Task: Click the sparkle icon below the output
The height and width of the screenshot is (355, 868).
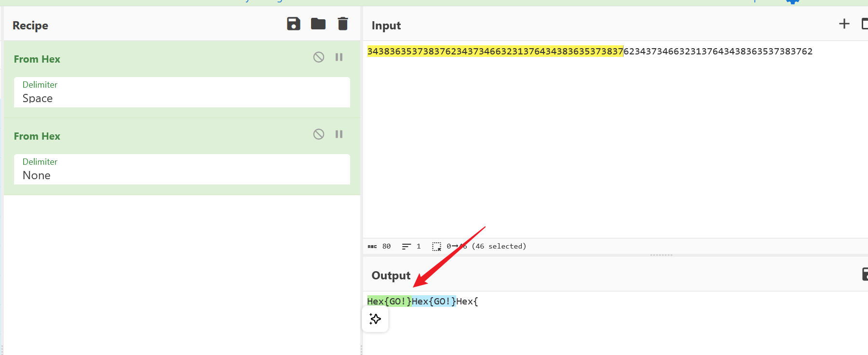Action: tap(375, 319)
